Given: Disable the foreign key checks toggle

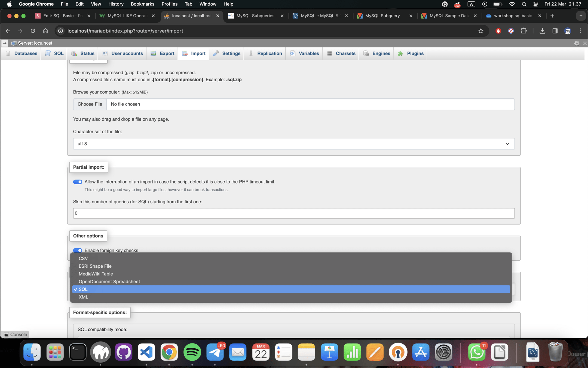Looking at the screenshot, I should [78, 250].
